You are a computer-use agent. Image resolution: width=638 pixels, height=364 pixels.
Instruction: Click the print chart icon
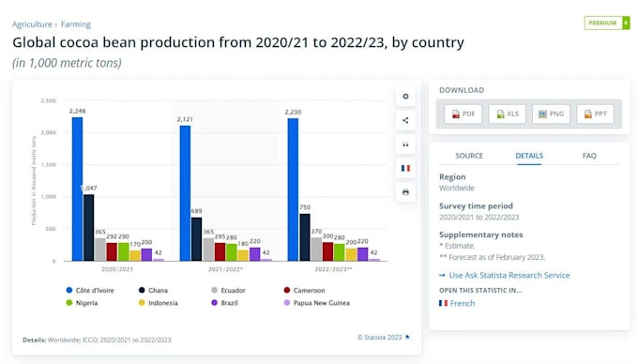pyautogui.click(x=405, y=192)
